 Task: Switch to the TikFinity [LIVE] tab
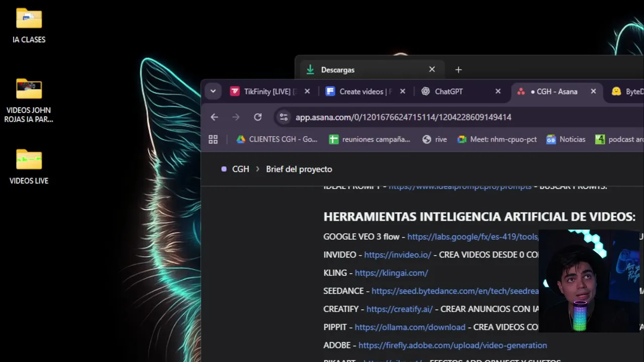coord(270,92)
